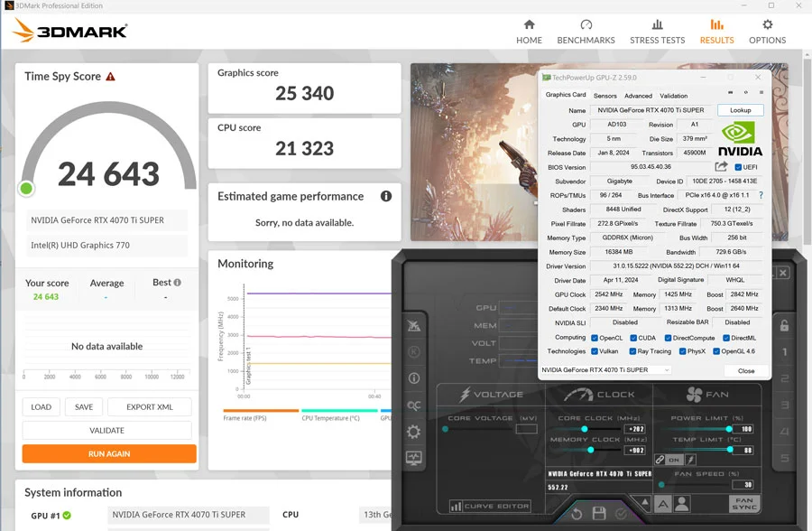Toggle the power/temp limit link icon
Image resolution: width=812 pixels, height=531 pixels.
tap(660, 460)
